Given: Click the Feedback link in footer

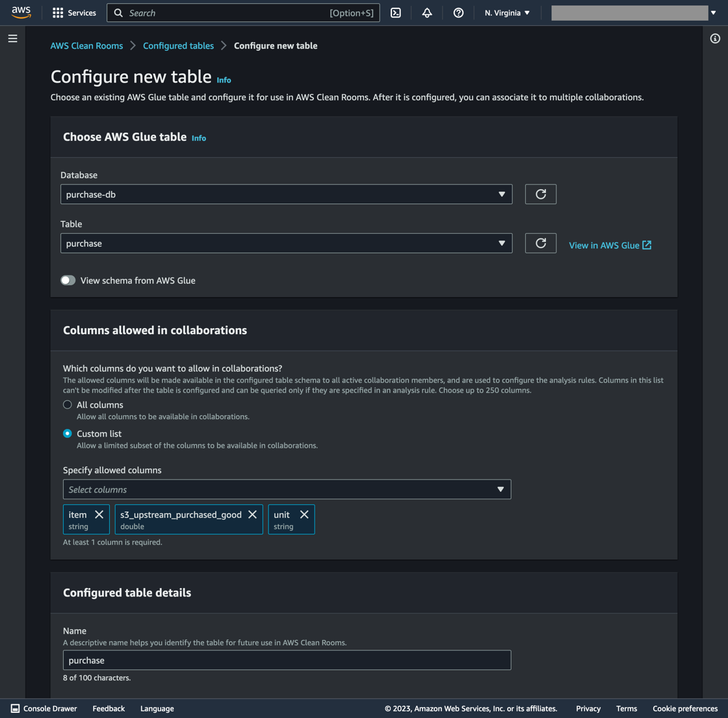Looking at the screenshot, I should click(x=108, y=708).
